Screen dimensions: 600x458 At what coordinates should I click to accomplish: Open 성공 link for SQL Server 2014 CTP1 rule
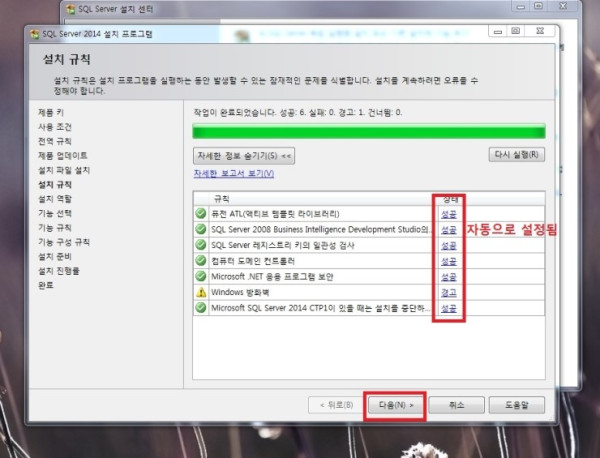coord(448,308)
